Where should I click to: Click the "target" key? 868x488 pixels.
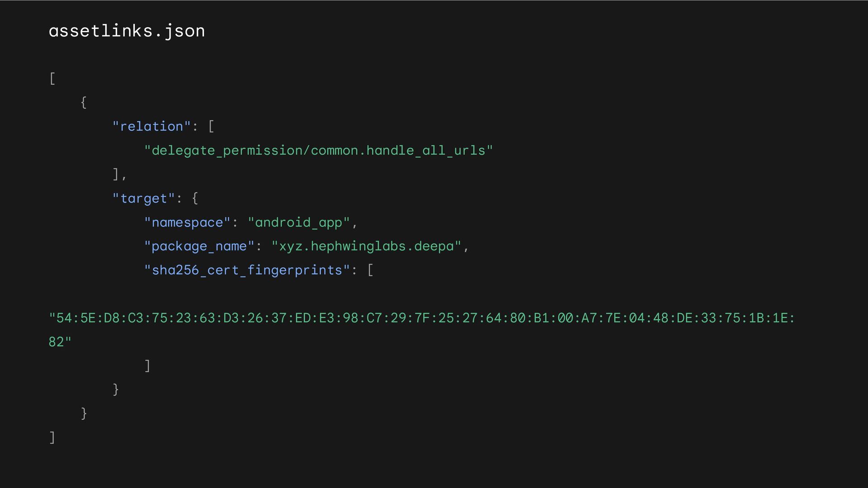coord(143,198)
